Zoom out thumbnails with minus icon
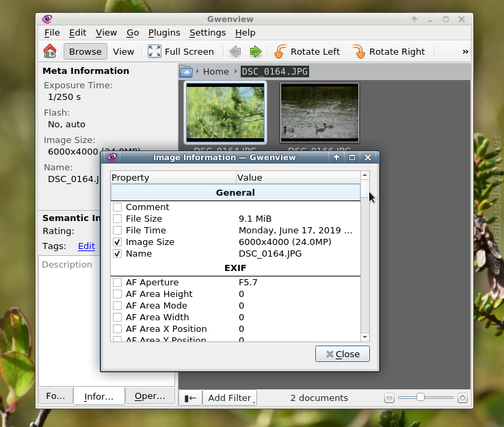Viewport: 504px width, 427px height. 389,398
